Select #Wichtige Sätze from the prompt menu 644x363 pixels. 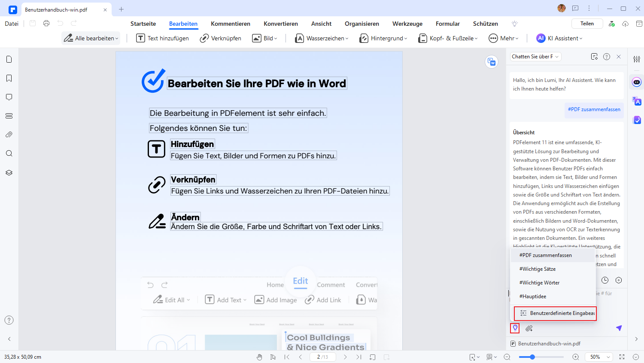coord(553,269)
